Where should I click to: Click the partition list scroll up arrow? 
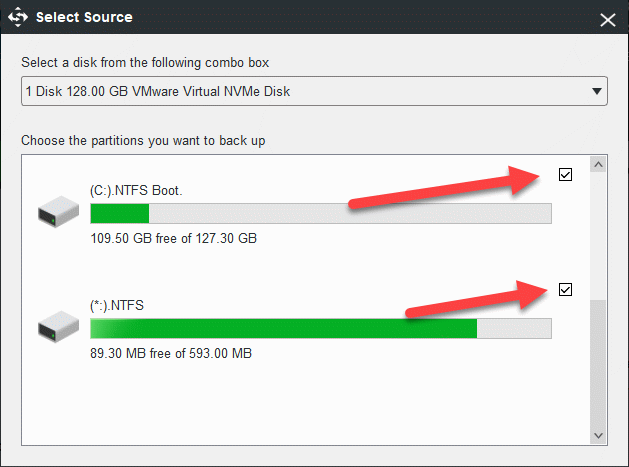599,164
